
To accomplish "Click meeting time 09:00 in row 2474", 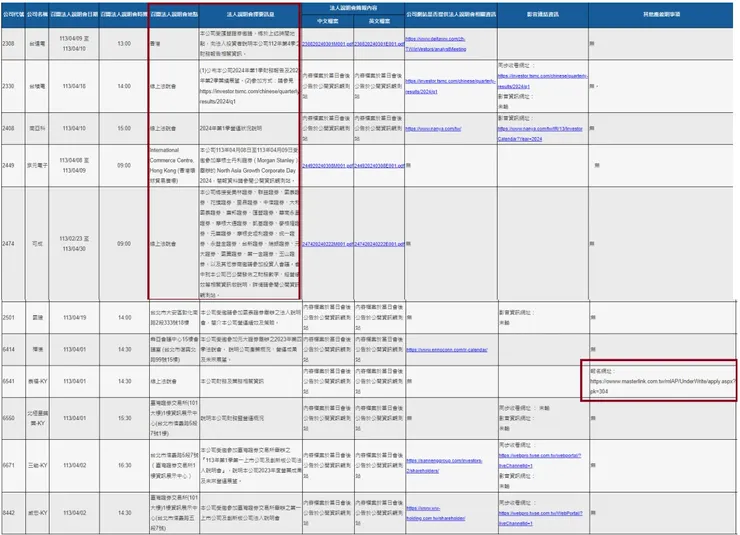I will click(x=124, y=244).
